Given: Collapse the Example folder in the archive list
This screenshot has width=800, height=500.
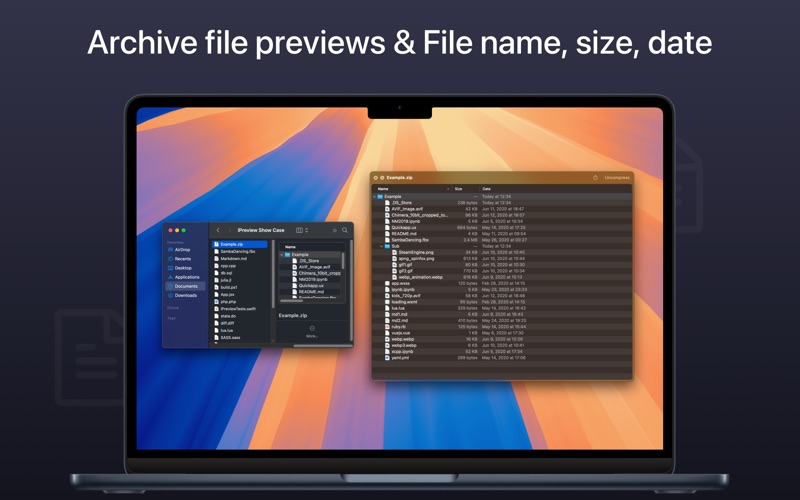Looking at the screenshot, I should click(x=377, y=196).
